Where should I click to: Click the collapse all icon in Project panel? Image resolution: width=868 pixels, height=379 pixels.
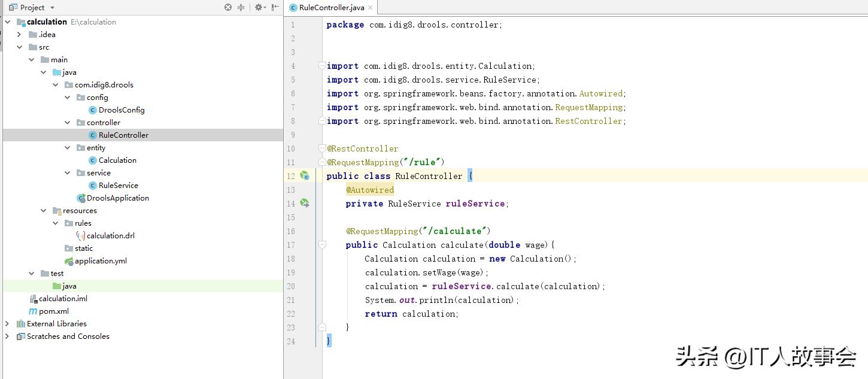click(x=241, y=7)
